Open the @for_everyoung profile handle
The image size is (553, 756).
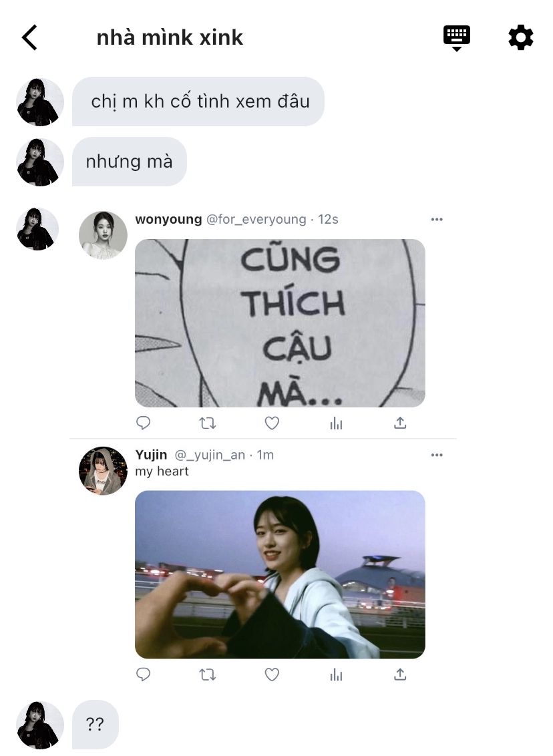tap(256, 219)
